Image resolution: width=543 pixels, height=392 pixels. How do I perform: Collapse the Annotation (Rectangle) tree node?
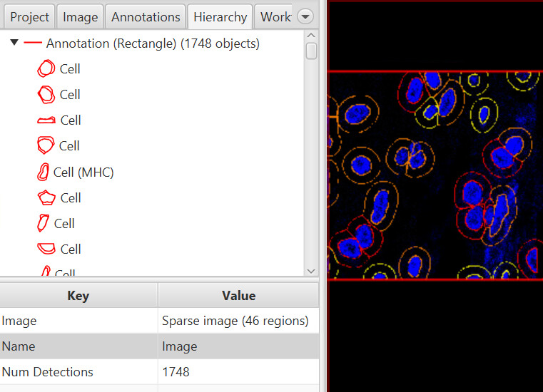14,43
